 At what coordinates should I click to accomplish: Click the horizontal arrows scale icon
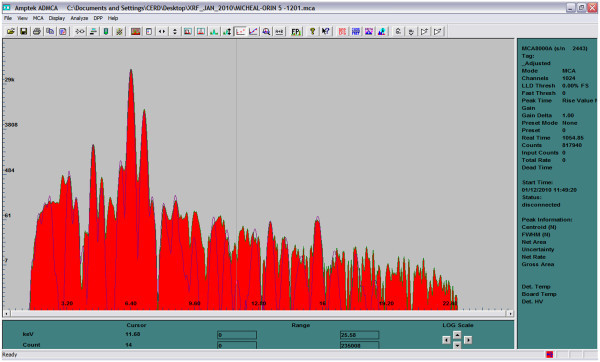pyautogui.click(x=162, y=31)
